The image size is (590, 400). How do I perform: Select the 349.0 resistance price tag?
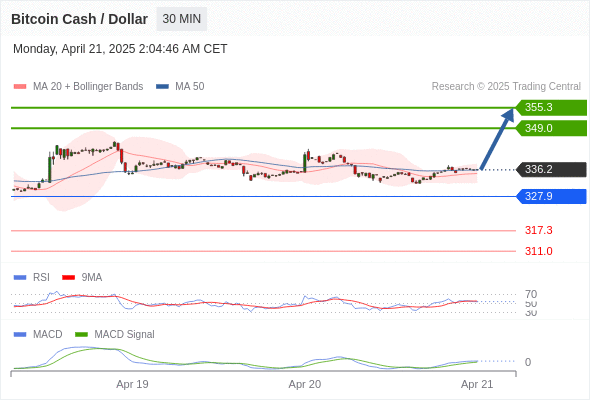(551, 128)
